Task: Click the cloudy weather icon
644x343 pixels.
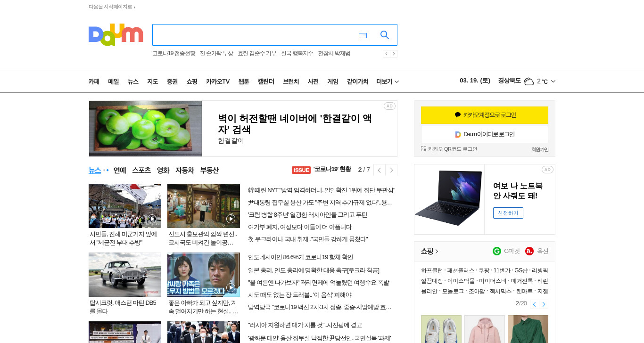Action: (529, 81)
